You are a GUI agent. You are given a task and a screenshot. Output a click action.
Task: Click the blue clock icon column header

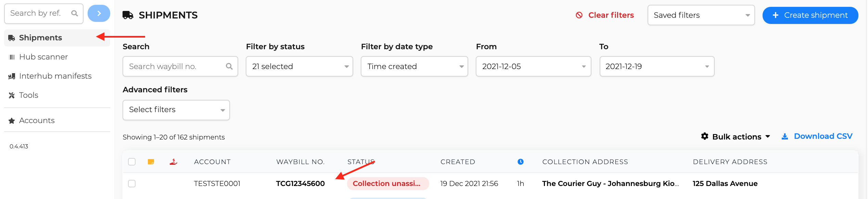pos(520,162)
